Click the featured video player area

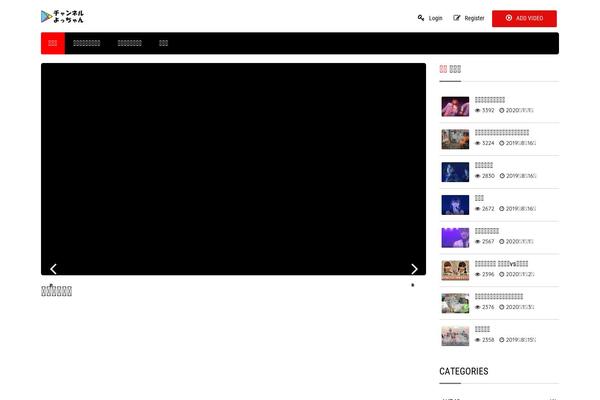pos(233,169)
